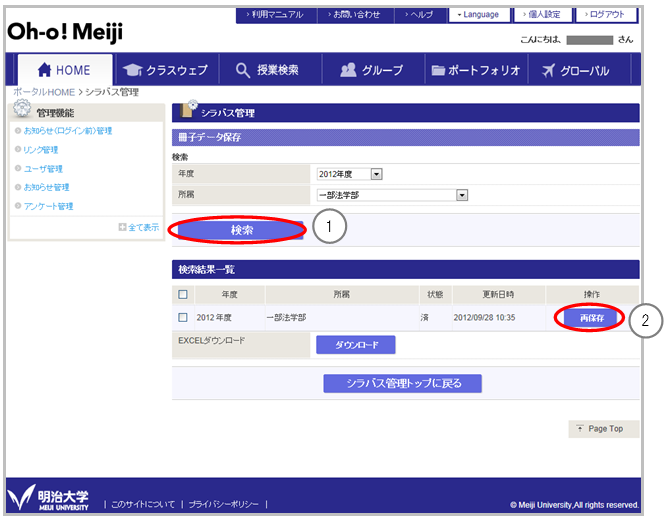
Task: Open the 授業検索 tab
Action: [269, 70]
